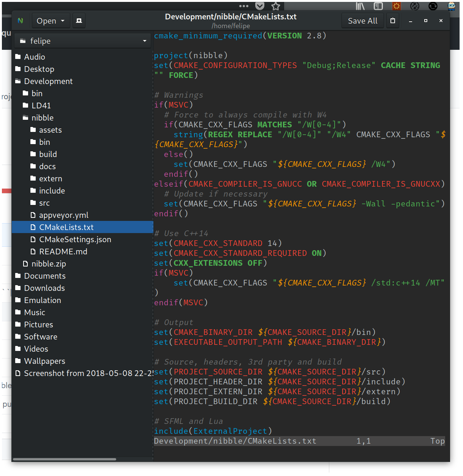The height and width of the screenshot is (476, 463).
Task: Click the Neovim logo in the header bar
Action: 21,21
